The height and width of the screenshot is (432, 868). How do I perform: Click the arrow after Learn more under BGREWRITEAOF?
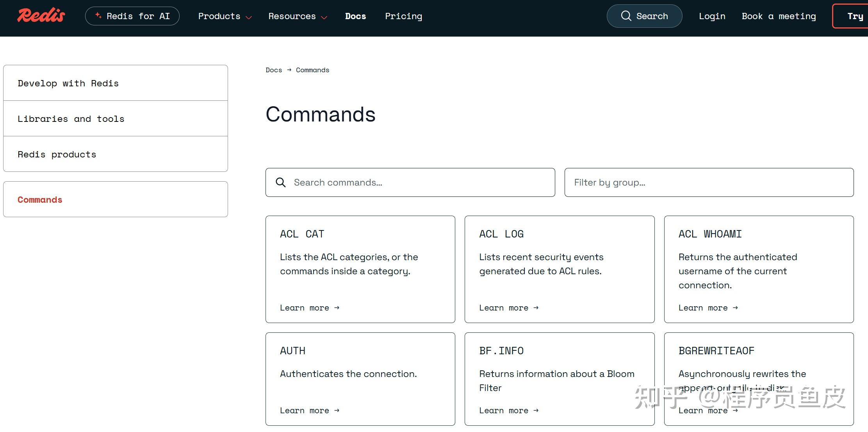pyautogui.click(x=736, y=411)
